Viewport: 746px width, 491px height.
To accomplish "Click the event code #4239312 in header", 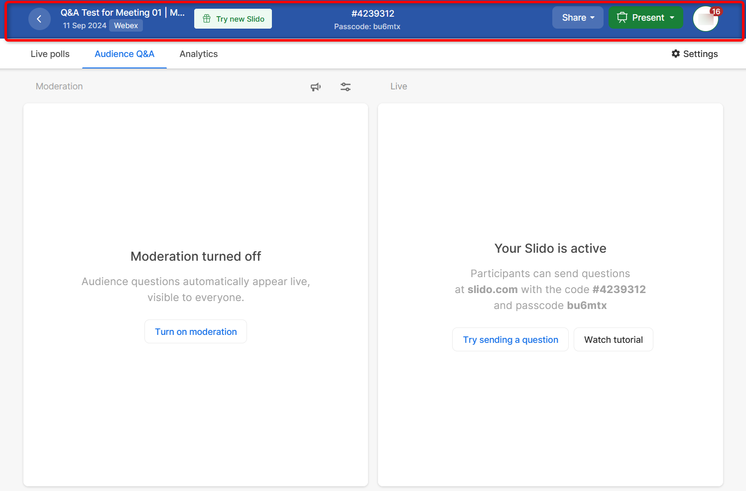I will click(x=373, y=14).
